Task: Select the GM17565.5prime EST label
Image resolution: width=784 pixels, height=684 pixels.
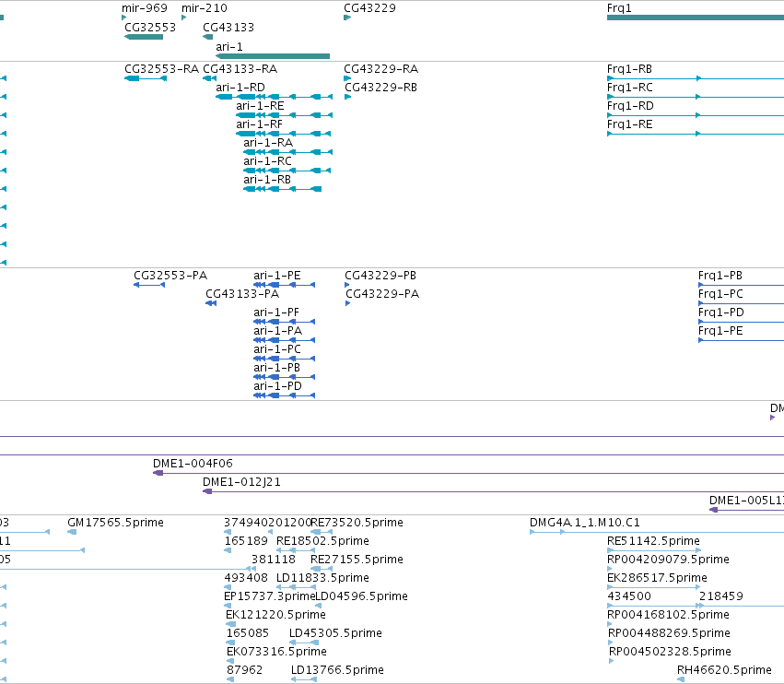Action: (x=115, y=523)
